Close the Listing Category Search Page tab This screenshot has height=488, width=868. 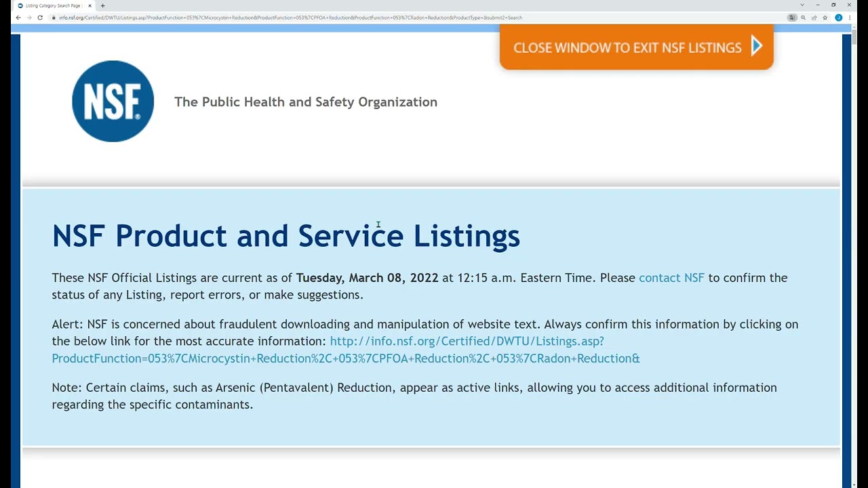(90, 5)
